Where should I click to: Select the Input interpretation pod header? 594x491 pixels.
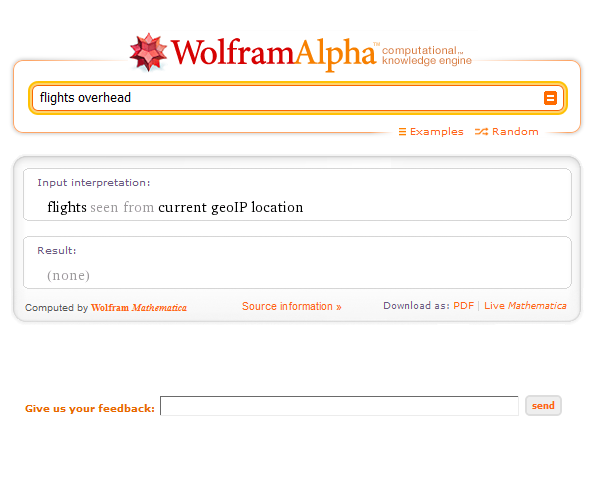click(x=94, y=183)
